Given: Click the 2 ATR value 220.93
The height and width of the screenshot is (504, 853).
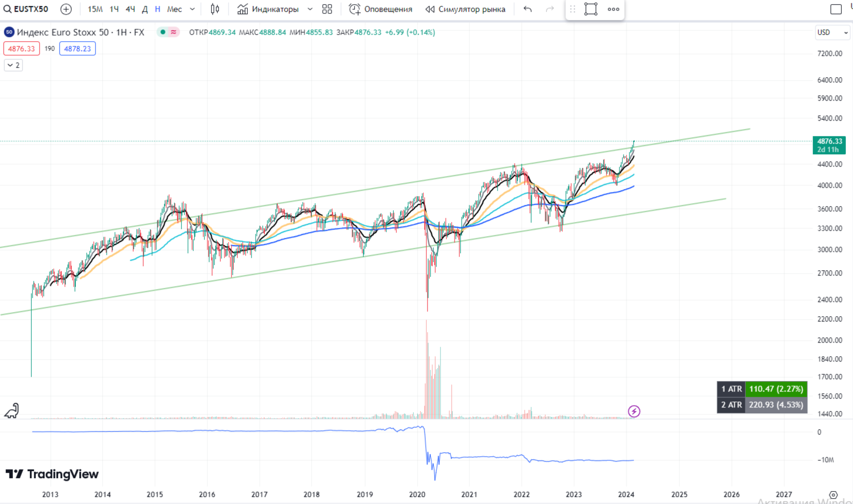Looking at the screenshot, I should pos(776,405).
